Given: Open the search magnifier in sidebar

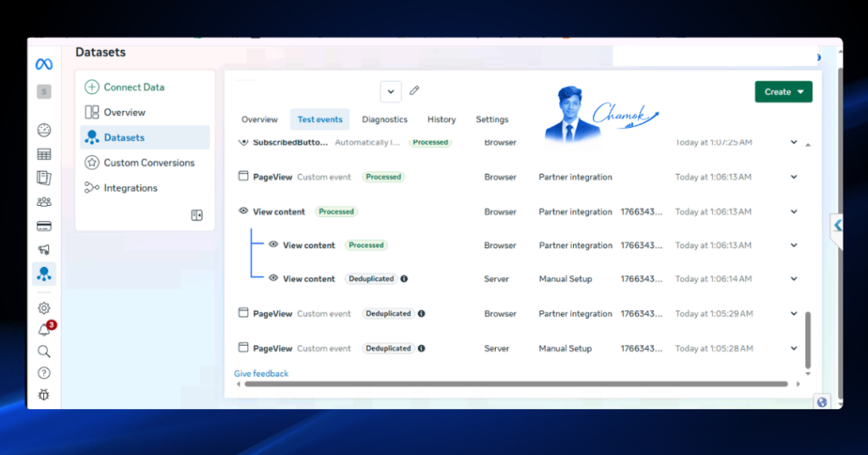Looking at the screenshot, I should 44,352.
